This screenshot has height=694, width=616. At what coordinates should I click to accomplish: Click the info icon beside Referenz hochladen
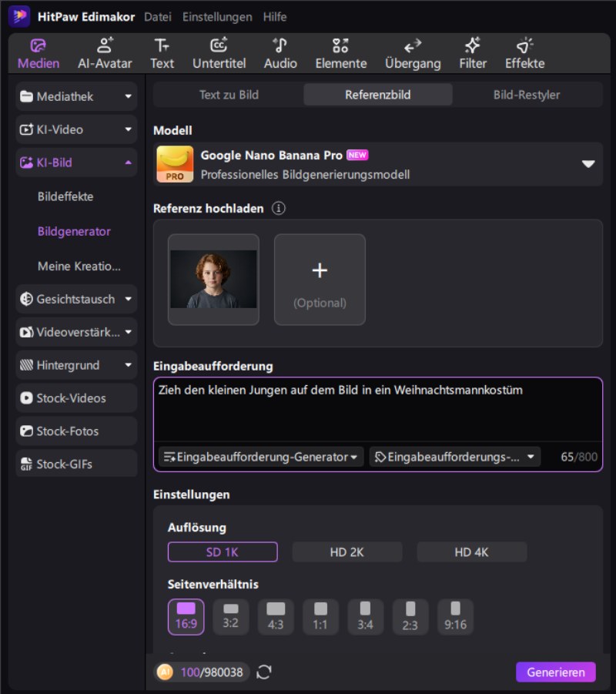coord(279,209)
